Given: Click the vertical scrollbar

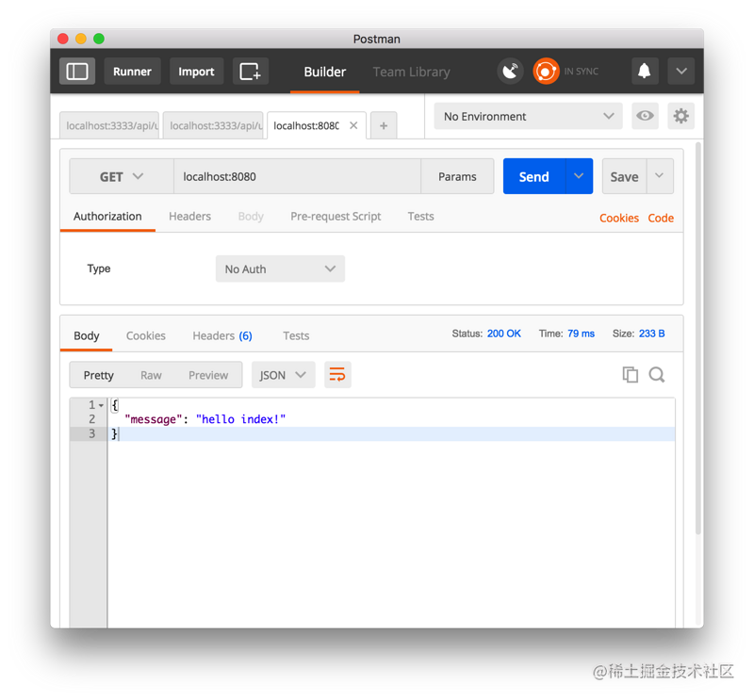Looking at the screenshot, I should pos(698,337).
